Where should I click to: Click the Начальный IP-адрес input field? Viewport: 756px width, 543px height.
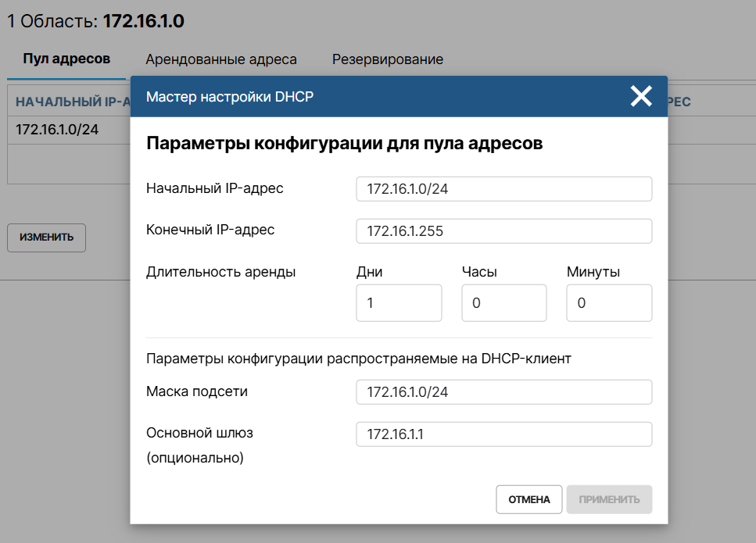(x=503, y=189)
